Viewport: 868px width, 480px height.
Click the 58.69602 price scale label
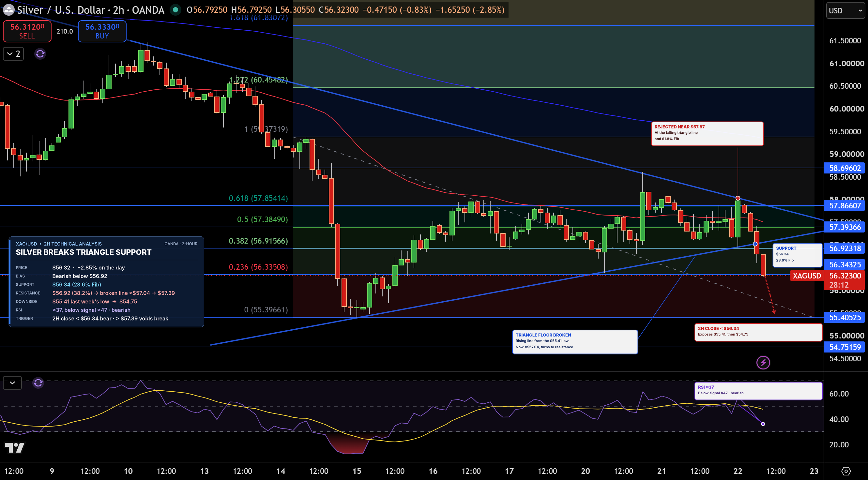pyautogui.click(x=845, y=168)
